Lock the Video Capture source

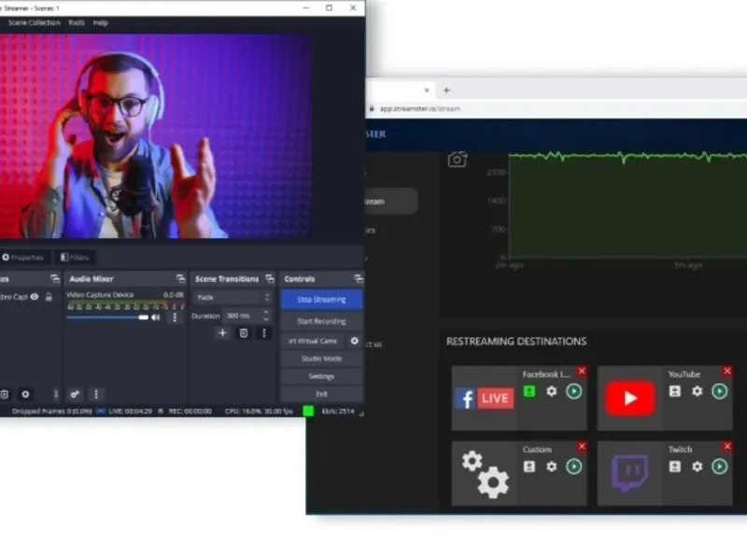49,297
